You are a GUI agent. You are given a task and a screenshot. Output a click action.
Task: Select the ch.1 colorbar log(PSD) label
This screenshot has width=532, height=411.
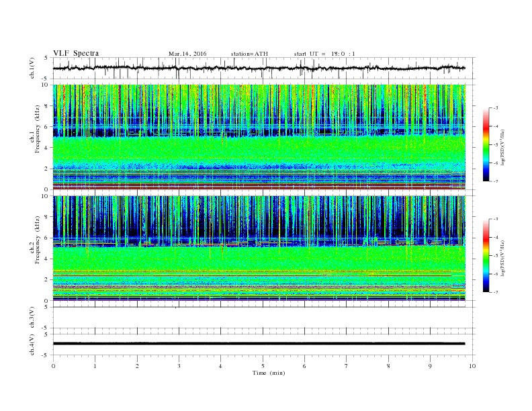[x=502, y=147]
